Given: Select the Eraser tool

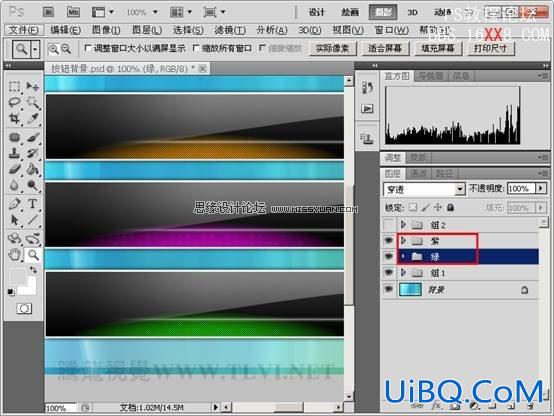Looking at the screenshot, I should [14, 169].
